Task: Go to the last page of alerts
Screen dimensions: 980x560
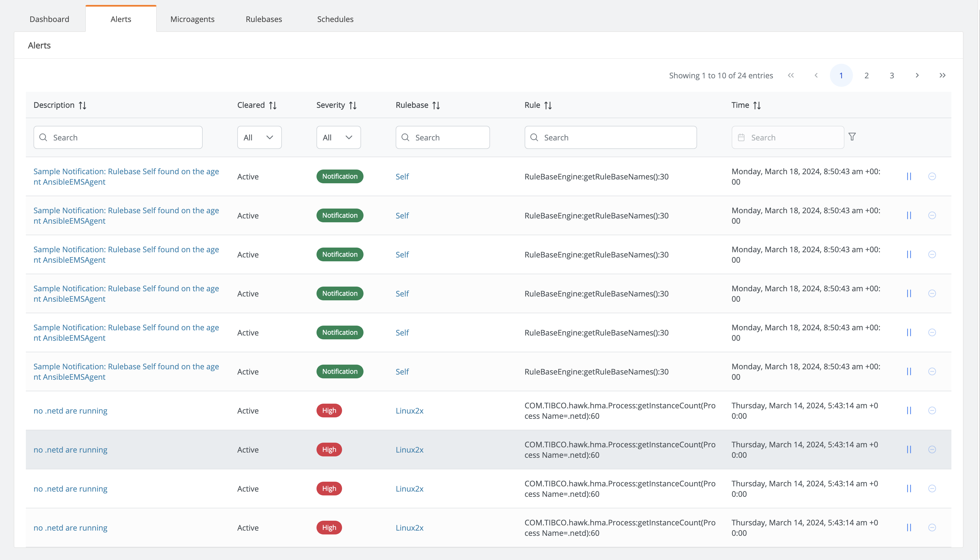Action: coord(942,75)
